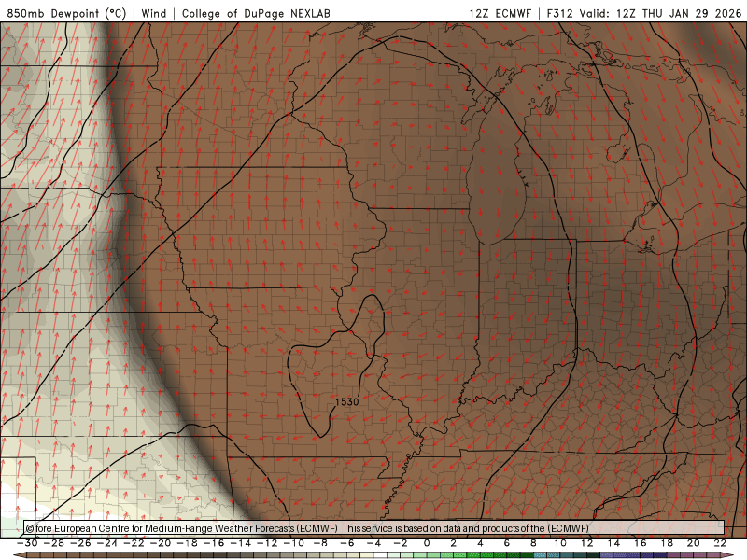Click the '-2' value on the color scale
Screen dimensions: 747x560
[x=401, y=543]
